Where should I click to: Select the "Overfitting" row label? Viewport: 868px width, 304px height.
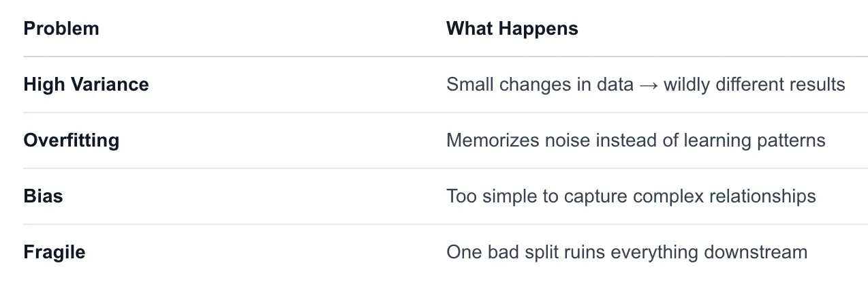72,140
